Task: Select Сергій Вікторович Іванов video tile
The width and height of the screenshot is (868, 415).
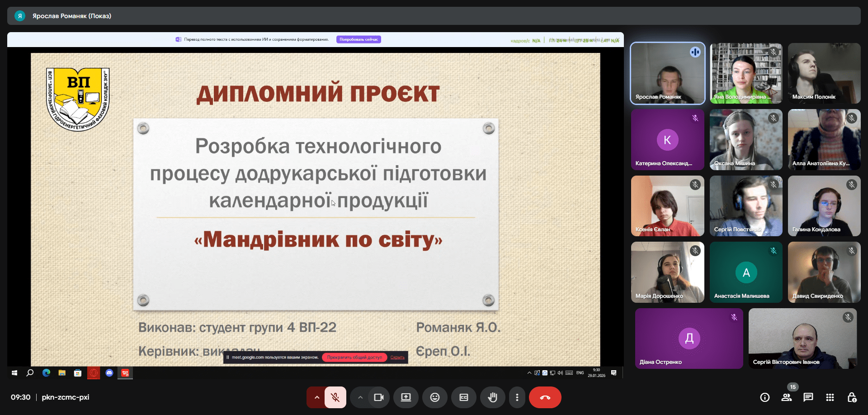Action: pyautogui.click(x=802, y=339)
